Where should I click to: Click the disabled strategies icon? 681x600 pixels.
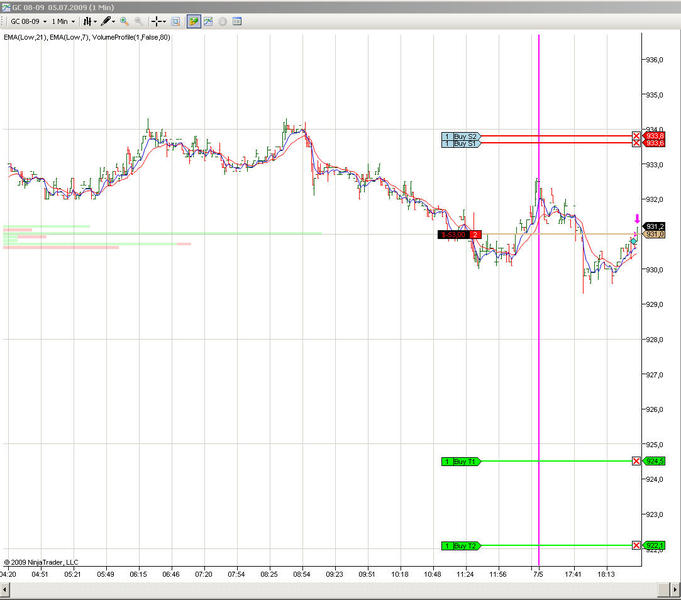222,21
